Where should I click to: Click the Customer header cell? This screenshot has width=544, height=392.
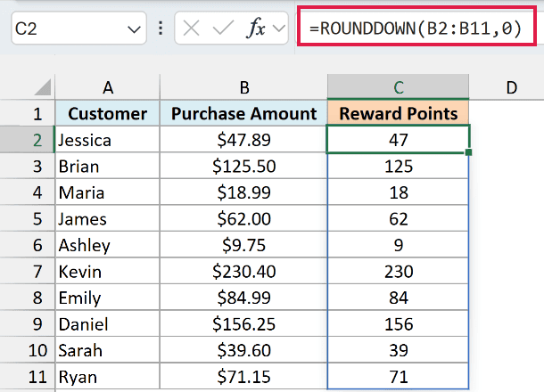tap(108, 114)
